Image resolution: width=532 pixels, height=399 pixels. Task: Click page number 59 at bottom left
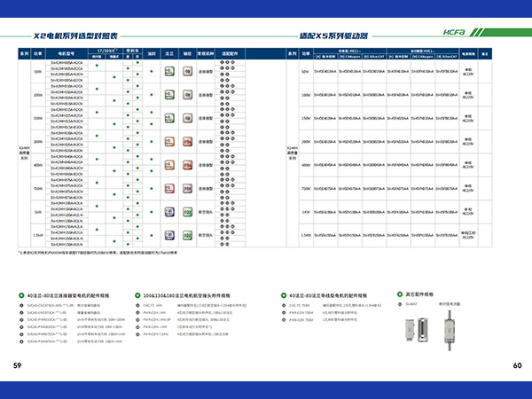[x=17, y=366]
